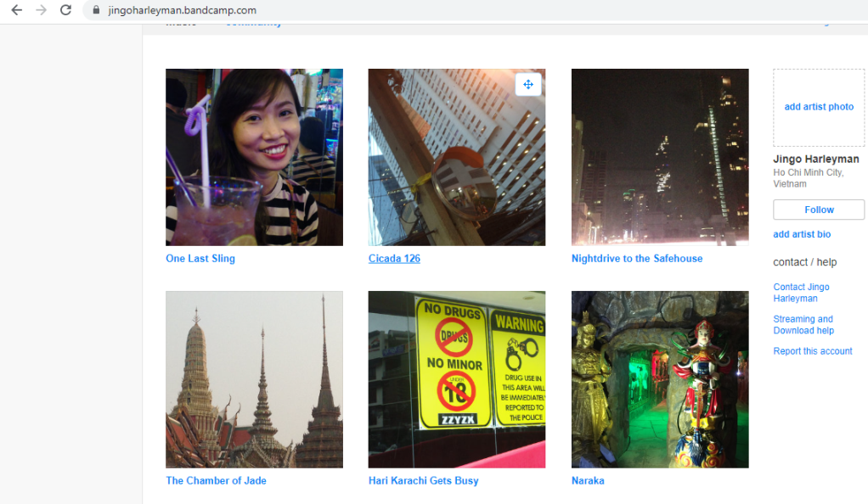The image size is (868, 504).
Task: Click the browser forward arrow
Action: tap(41, 10)
